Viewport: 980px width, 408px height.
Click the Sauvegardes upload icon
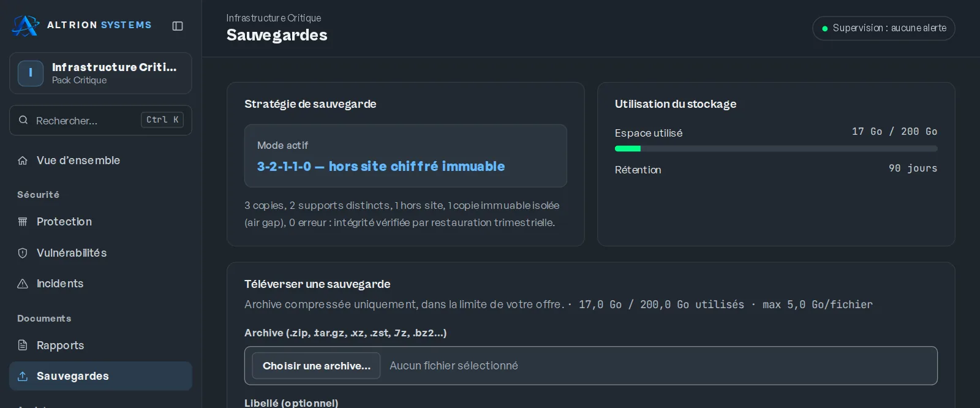[23, 376]
